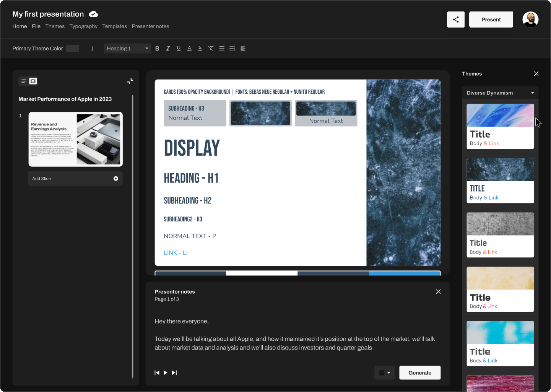Image resolution: width=551 pixels, height=392 pixels.
Task: Open the Presenter notes menu
Action: (150, 26)
